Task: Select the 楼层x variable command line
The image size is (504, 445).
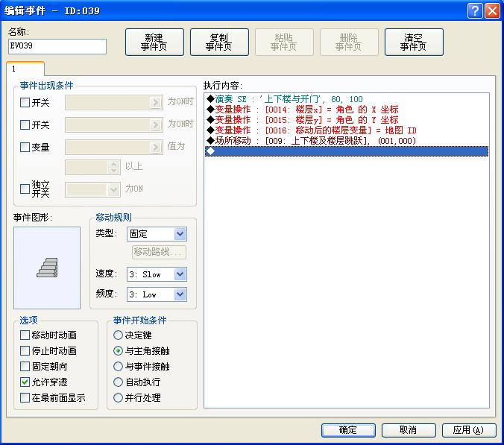Action: (x=347, y=110)
